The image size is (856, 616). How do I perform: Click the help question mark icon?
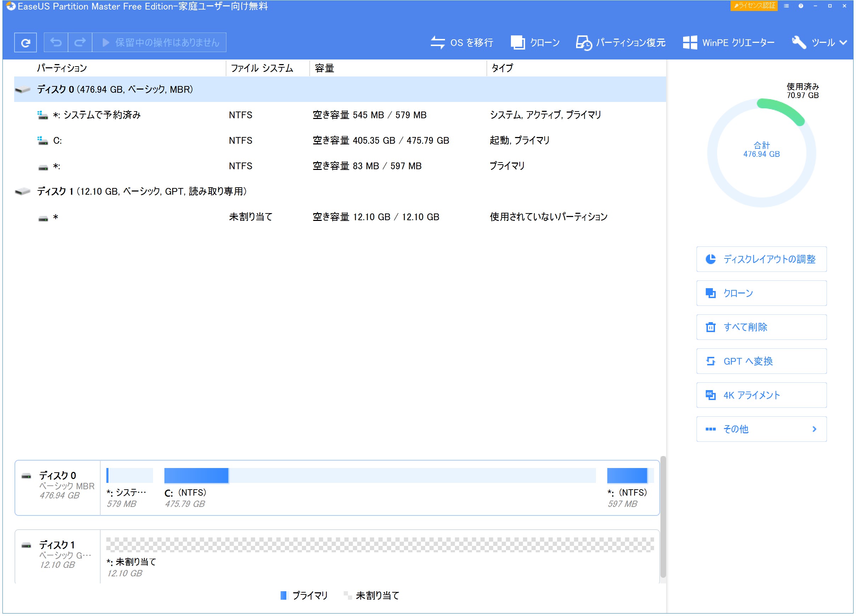tap(800, 6)
